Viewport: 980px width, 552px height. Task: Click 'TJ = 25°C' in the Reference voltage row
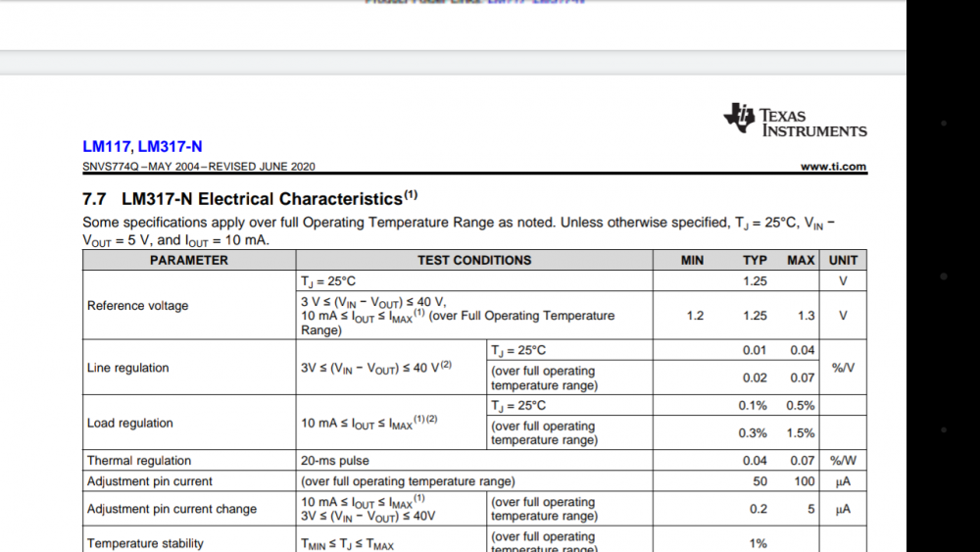click(x=328, y=281)
